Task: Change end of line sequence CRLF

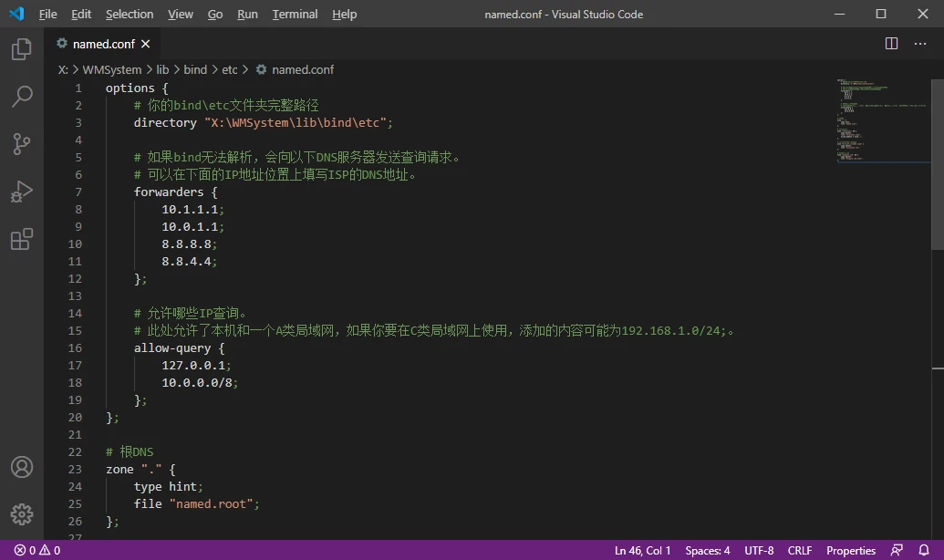Action: pos(800,550)
